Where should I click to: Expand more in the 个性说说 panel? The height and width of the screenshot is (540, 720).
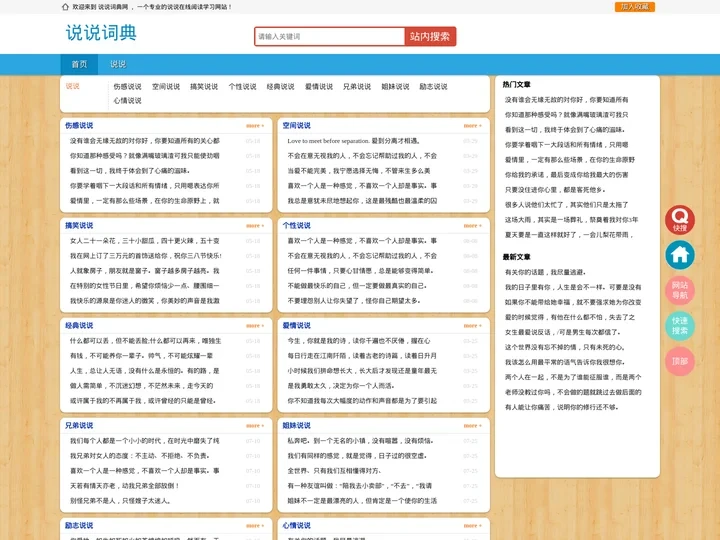[472, 225]
